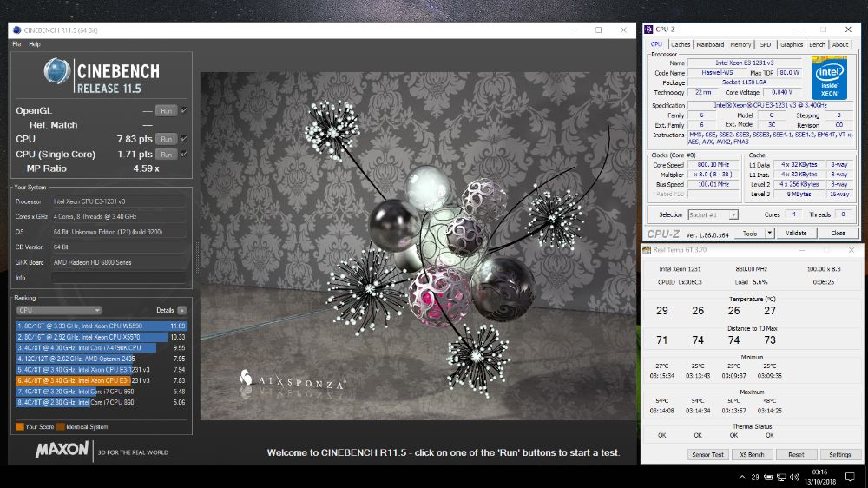Select ranking row Xeon CPU W5590
The width and height of the screenshot is (868, 488).
(x=101, y=326)
